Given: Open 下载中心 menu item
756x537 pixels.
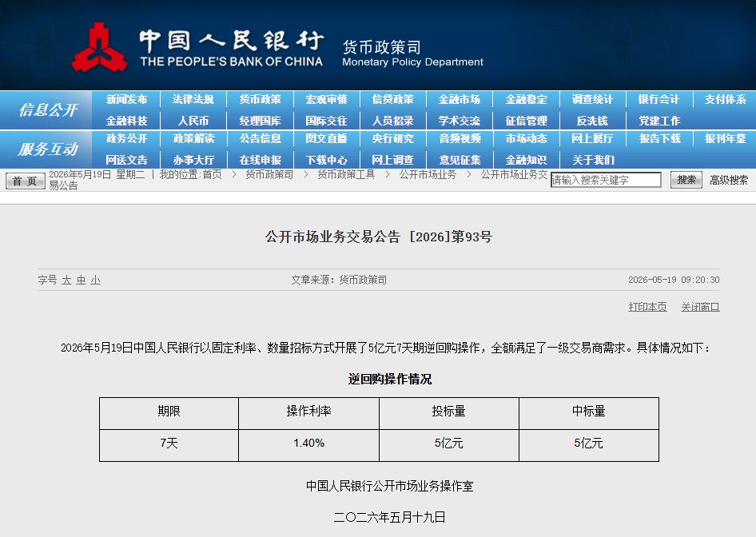Looking at the screenshot, I should 326,160.
